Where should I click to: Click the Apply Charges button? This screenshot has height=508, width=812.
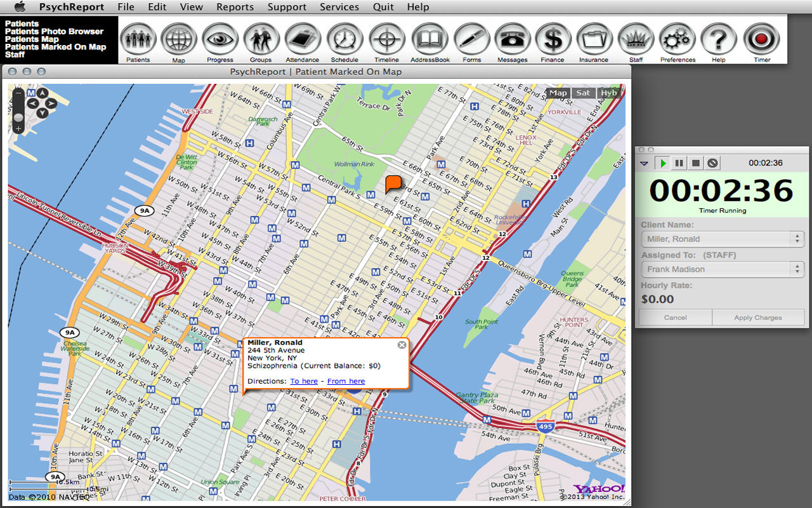coord(758,317)
